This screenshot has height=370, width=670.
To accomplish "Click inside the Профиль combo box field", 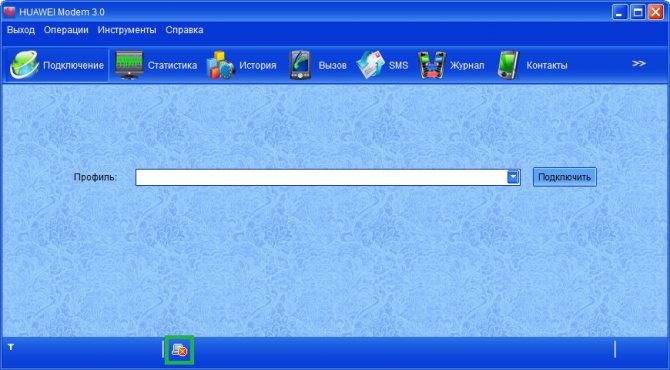I will 321,177.
